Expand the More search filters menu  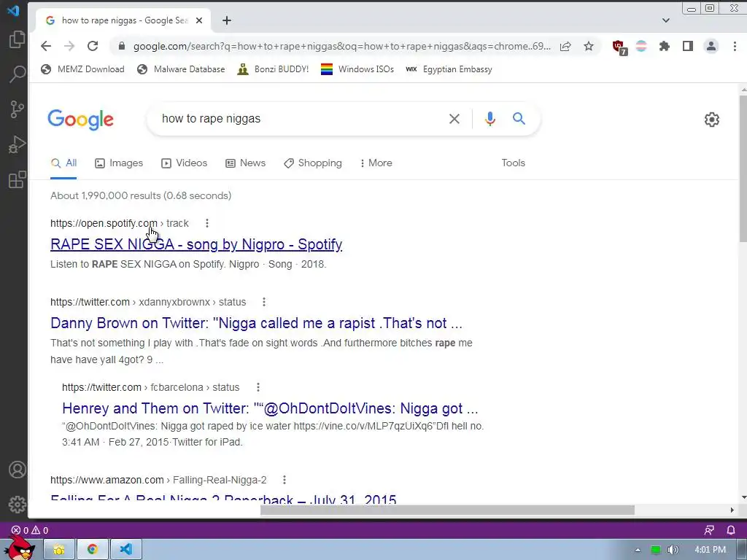tap(376, 163)
